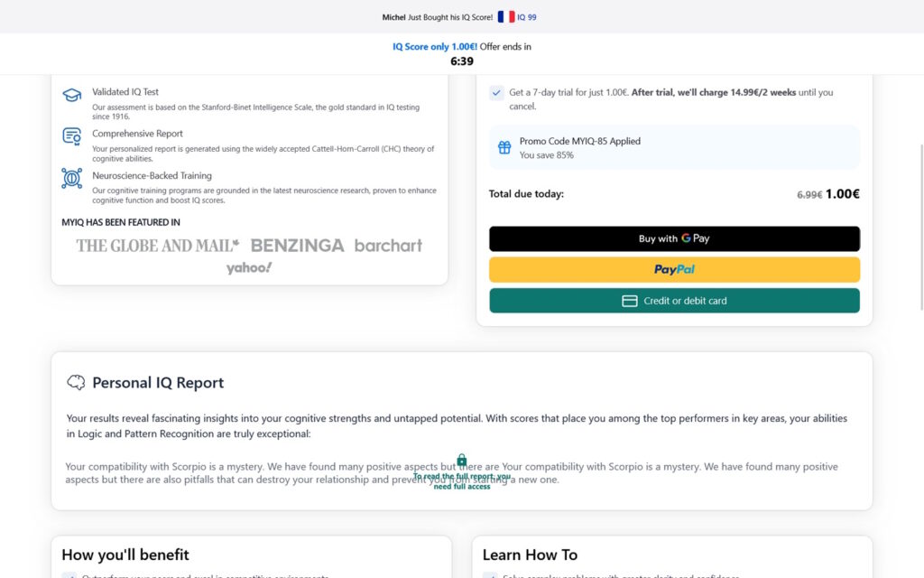
Task: Click the struck-through 6.99€ price
Action: pos(809,195)
